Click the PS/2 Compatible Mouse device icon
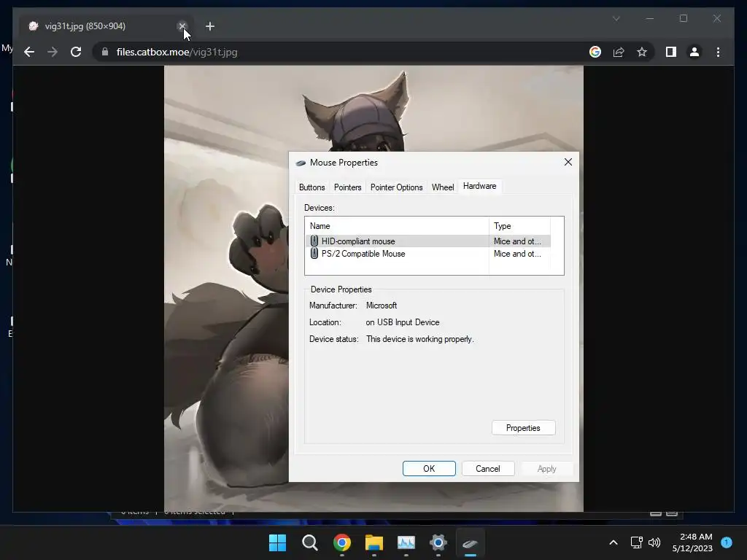This screenshot has height=560, width=747. [314, 254]
